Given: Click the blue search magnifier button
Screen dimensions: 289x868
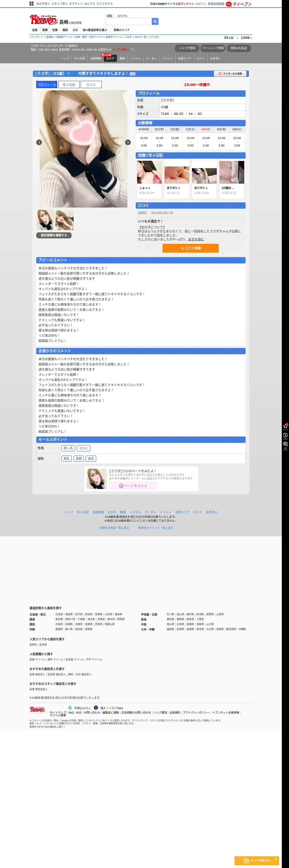Looking at the screenshot, I should click(155, 22).
